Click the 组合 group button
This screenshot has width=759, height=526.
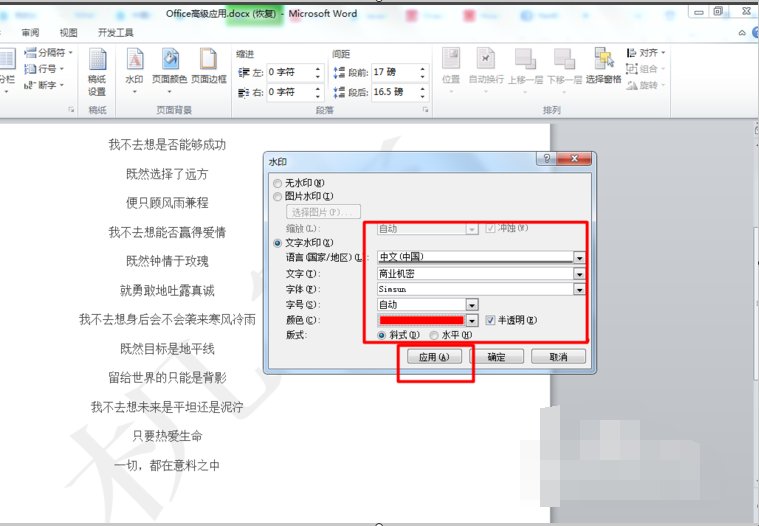click(644, 69)
